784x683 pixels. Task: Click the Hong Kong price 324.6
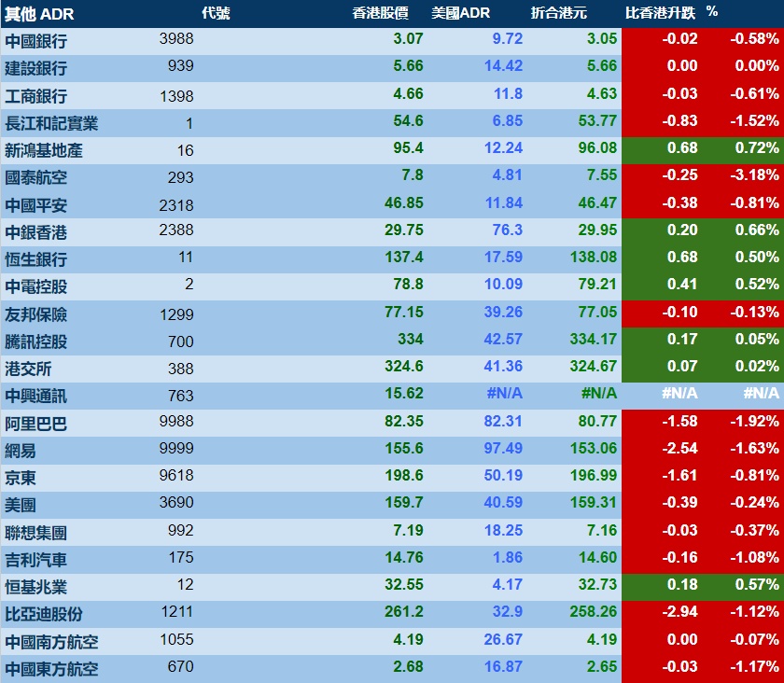coord(403,366)
